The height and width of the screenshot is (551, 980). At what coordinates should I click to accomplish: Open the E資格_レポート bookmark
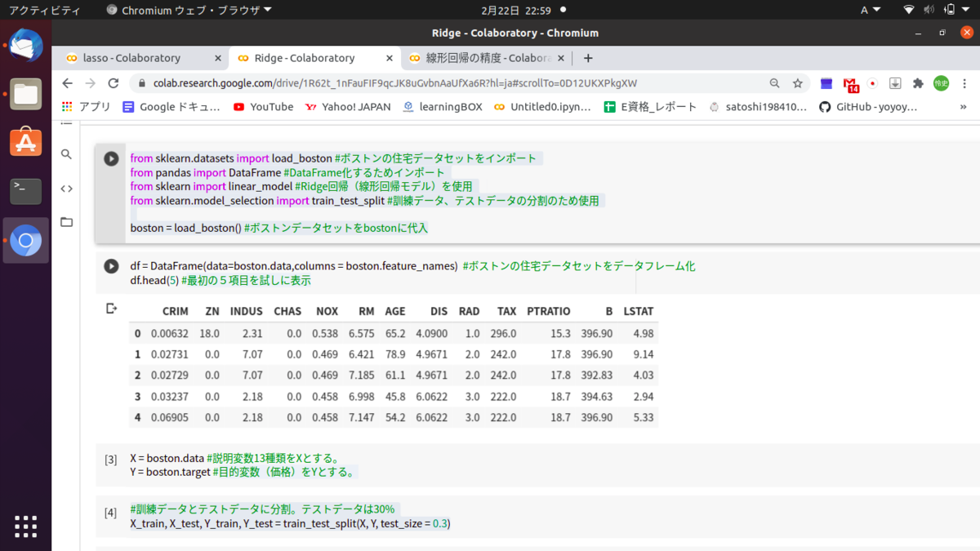(x=650, y=107)
